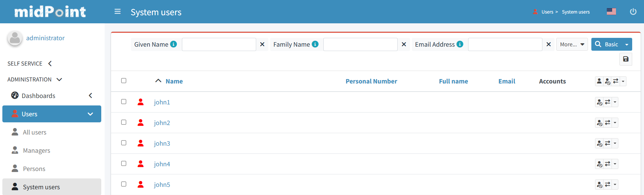Viewport: 644px width, 195px height.
Task: Focus the Family Name input field
Action: tap(360, 45)
